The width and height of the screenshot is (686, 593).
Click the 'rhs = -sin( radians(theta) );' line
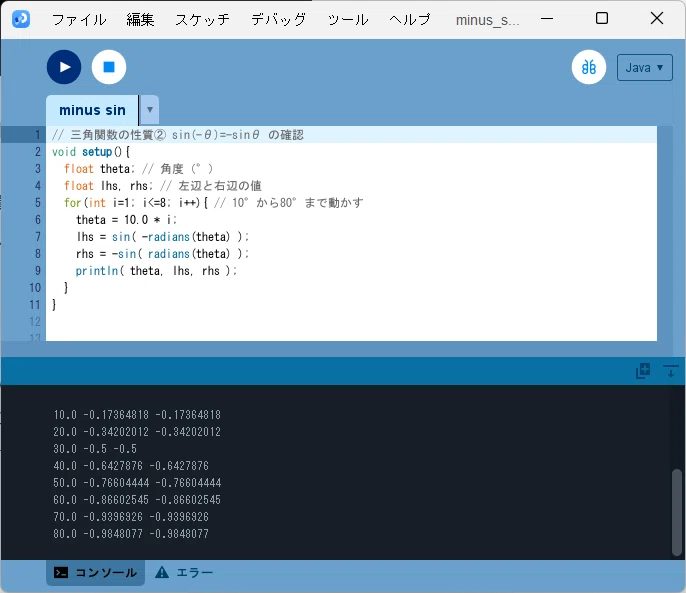[x=162, y=254]
